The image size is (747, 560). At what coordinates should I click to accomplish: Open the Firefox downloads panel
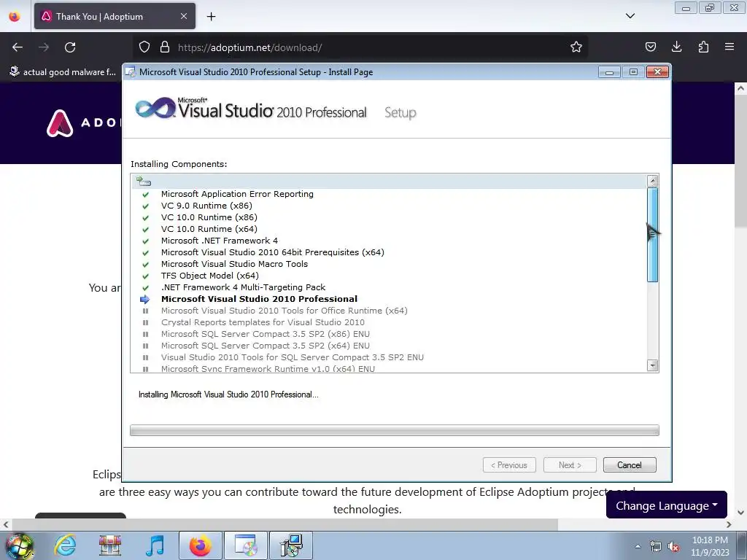(x=676, y=47)
